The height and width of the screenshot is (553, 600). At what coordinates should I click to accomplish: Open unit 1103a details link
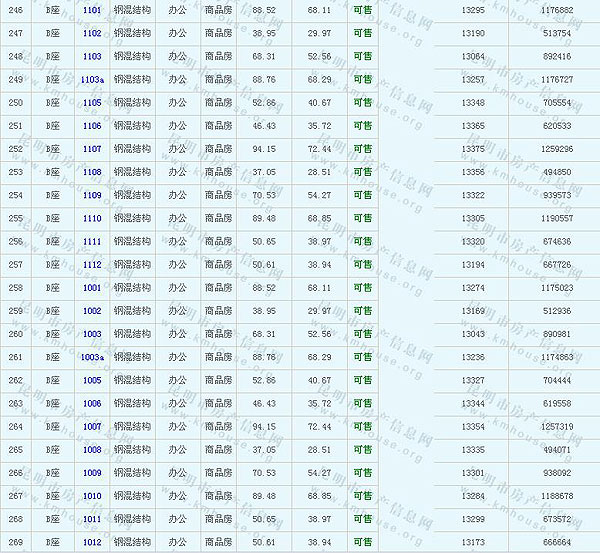pos(92,80)
